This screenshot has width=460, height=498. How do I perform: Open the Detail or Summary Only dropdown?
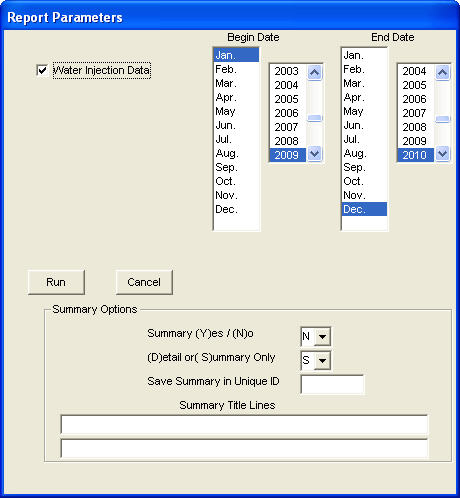click(x=322, y=361)
